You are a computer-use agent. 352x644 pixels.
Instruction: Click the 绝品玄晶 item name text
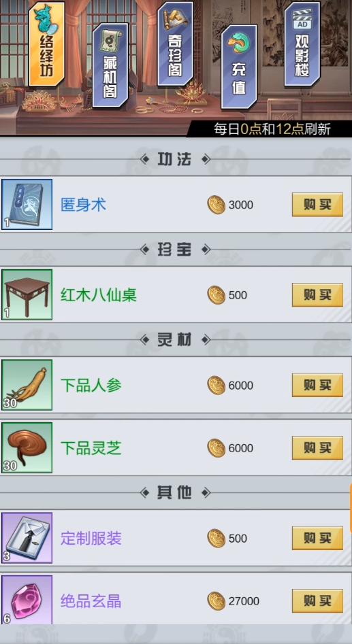[x=91, y=601]
